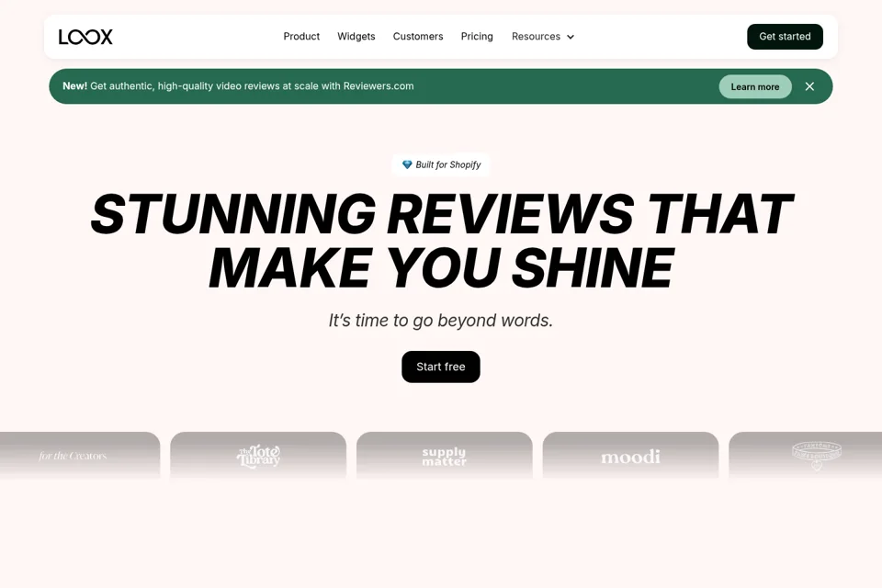Screen dimensions: 882x588
Task: Expand the Resources dropdown
Action: (x=543, y=37)
